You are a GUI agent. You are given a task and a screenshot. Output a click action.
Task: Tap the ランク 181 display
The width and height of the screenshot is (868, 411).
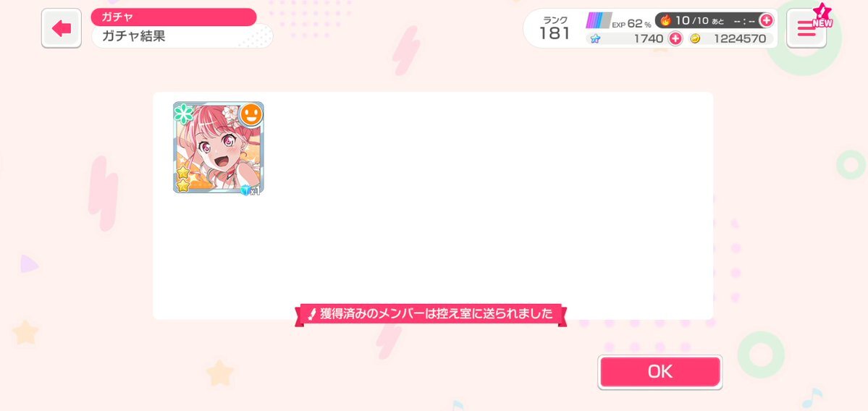coord(555,28)
